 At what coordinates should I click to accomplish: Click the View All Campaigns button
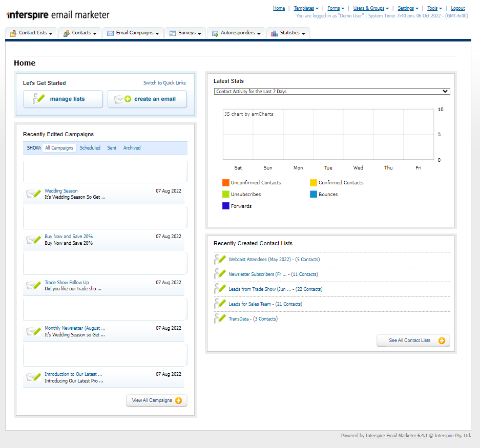[156, 400]
